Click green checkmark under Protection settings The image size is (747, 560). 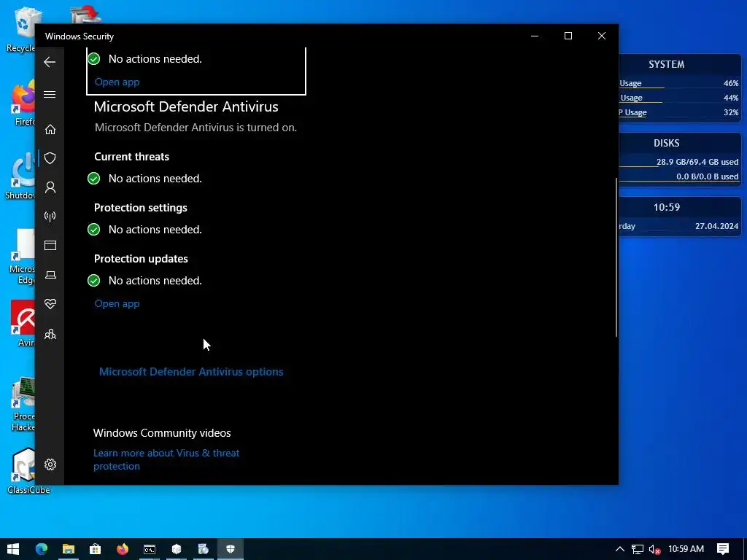[x=94, y=230]
